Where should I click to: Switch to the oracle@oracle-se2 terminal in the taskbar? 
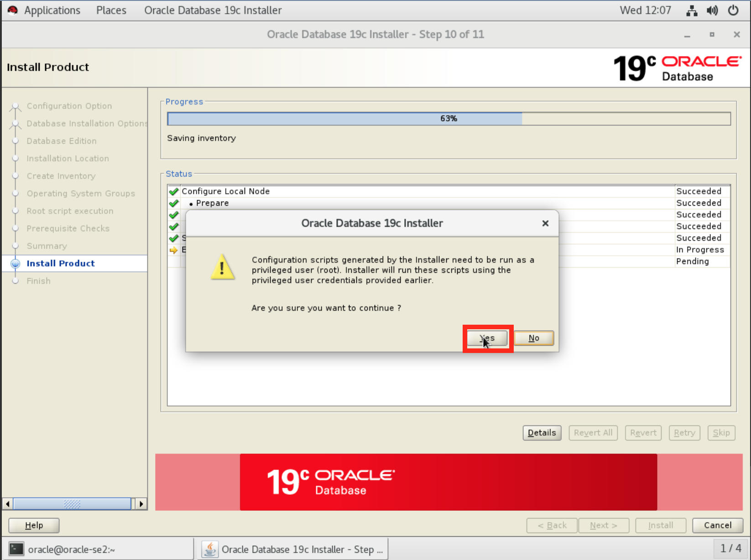pyautogui.click(x=98, y=550)
